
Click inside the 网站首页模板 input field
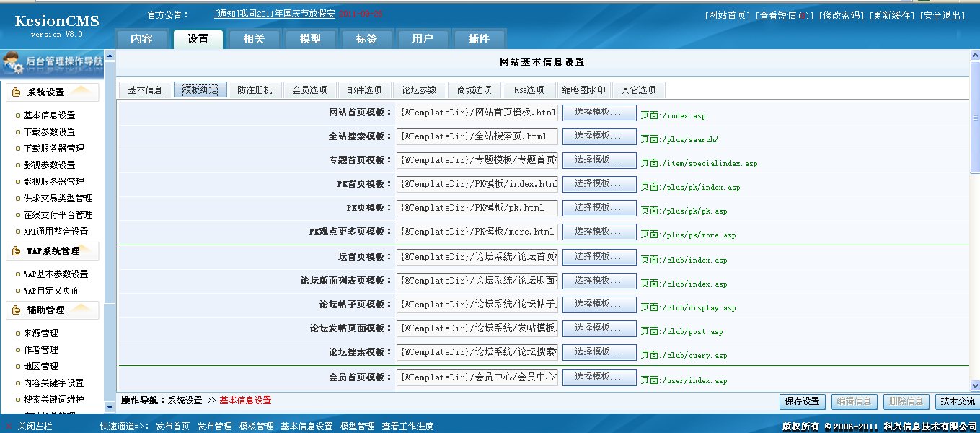tap(476, 112)
